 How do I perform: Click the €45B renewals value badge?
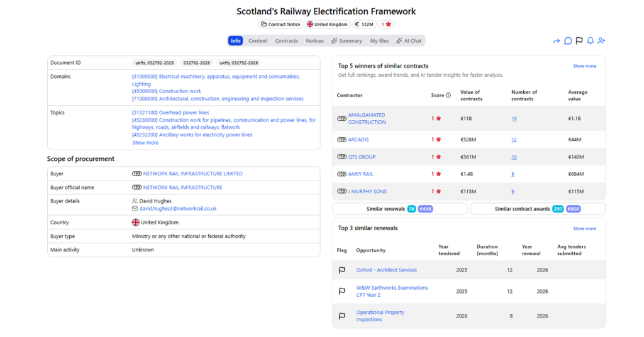425,209
